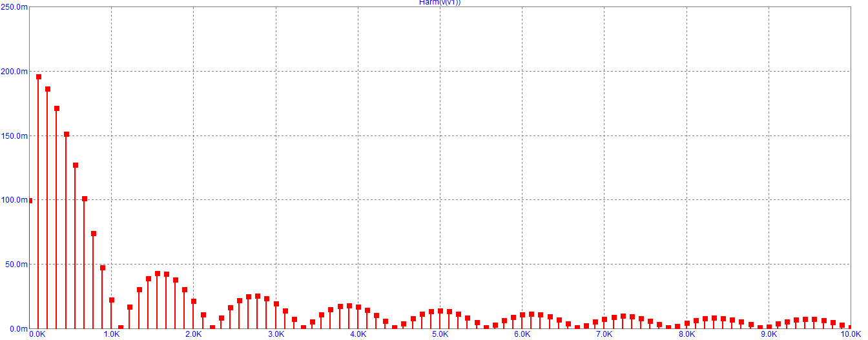
Task: Select the 200.0m Y-axis label
Action: coord(14,71)
